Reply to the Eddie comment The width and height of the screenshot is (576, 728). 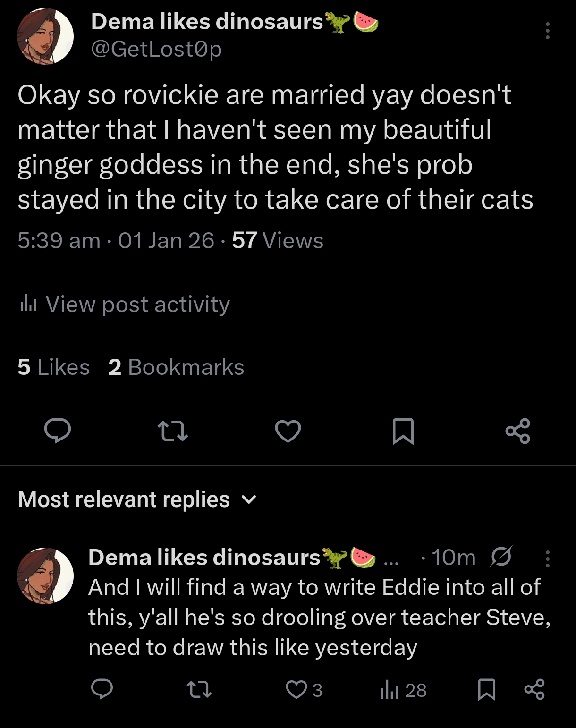click(102, 690)
